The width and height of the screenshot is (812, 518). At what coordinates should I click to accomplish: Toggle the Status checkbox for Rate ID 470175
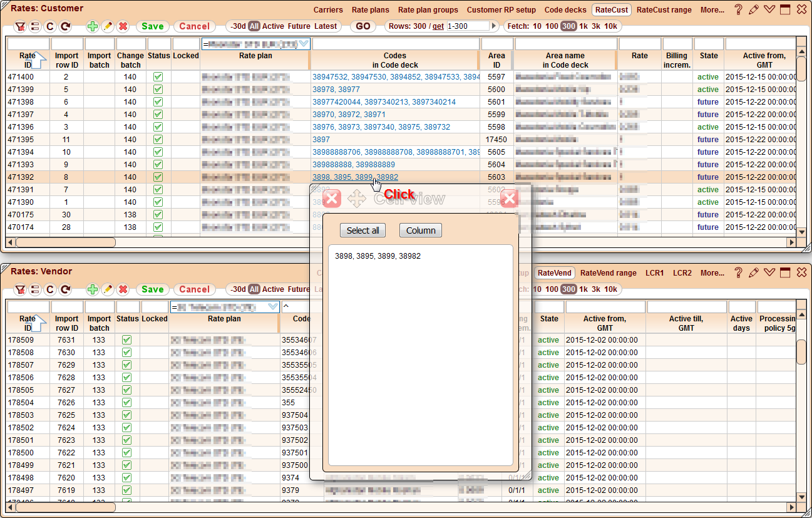[158, 214]
